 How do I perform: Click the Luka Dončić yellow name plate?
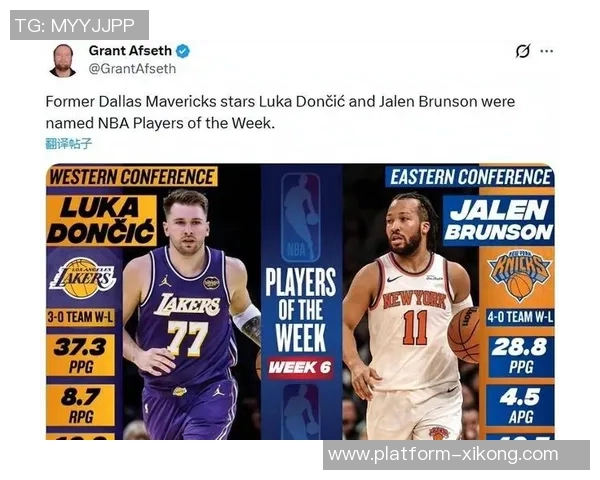[x=101, y=221]
